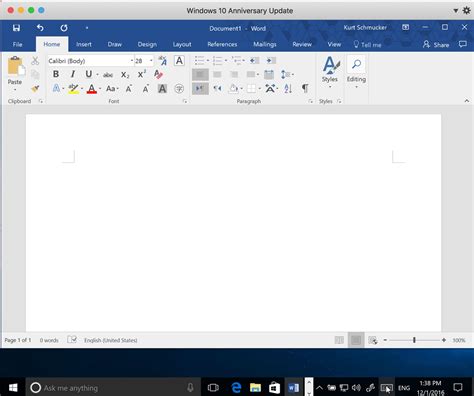Switch to the Design tab
This screenshot has height=396, width=474.
click(147, 44)
